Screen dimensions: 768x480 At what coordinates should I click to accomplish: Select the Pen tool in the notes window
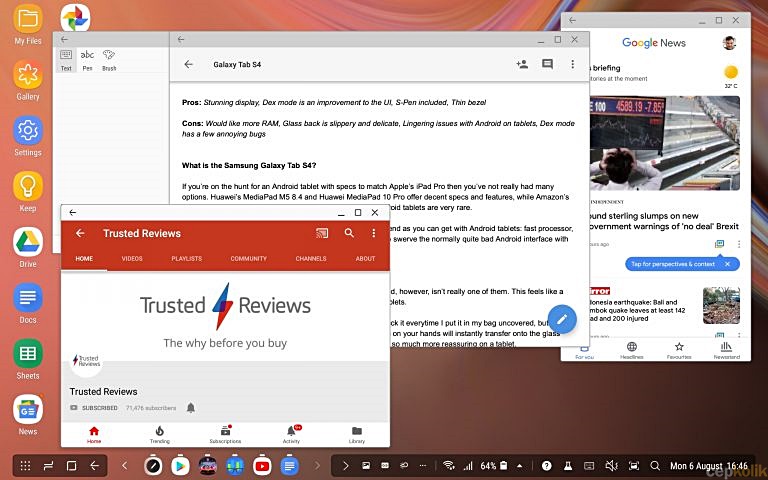click(x=87, y=60)
